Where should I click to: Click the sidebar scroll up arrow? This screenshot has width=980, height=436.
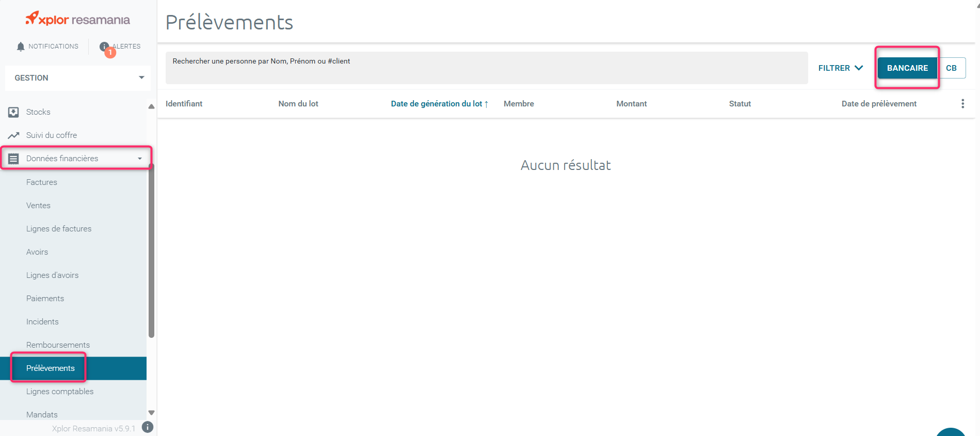pos(151,106)
